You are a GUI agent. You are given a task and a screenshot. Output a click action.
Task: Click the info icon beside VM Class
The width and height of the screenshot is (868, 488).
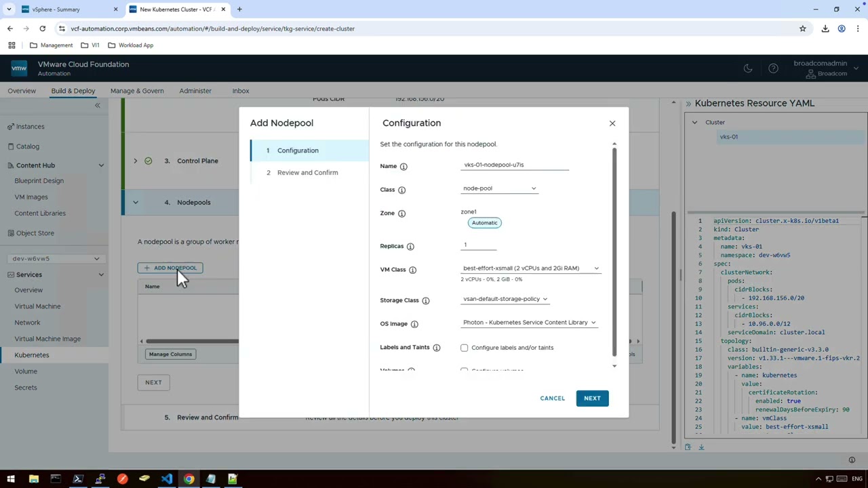[412, 270]
